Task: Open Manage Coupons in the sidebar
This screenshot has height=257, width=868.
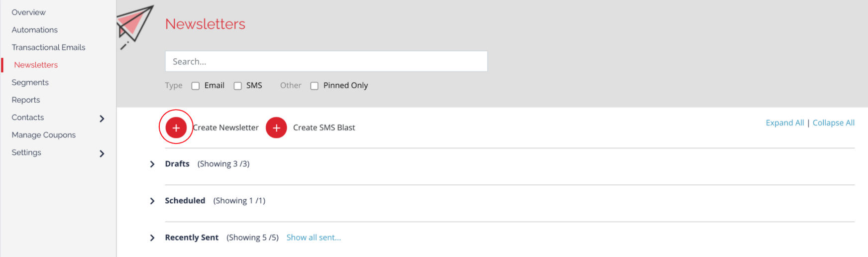Action: [x=44, y=134]
